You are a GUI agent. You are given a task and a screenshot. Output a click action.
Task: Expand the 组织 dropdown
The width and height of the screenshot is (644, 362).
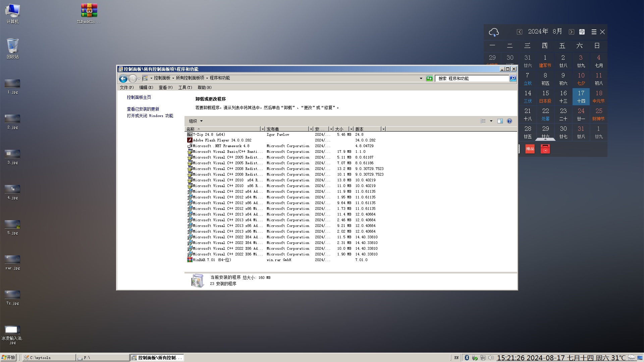point(196,121)
